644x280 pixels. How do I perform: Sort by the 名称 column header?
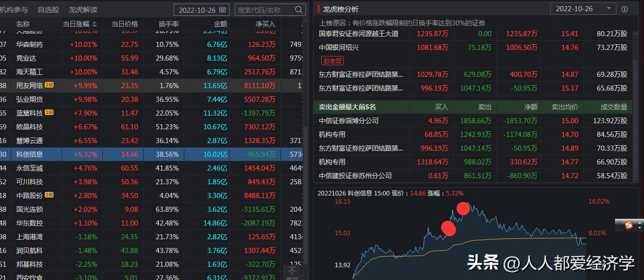click(x=23, y=24)
